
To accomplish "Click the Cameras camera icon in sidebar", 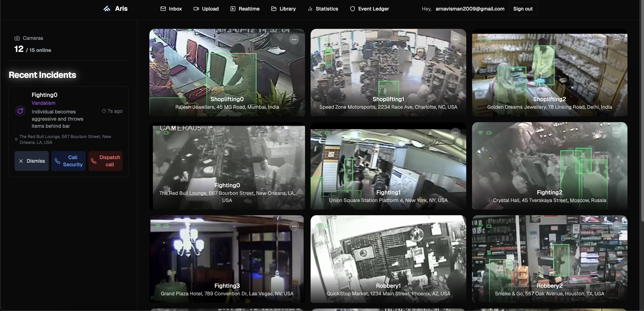I will 17,38.
